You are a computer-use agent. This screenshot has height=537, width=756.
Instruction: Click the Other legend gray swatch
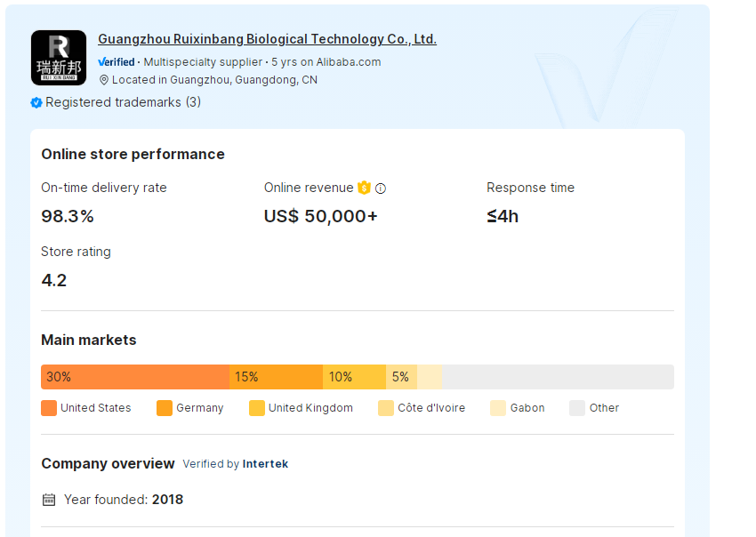pos(577,408)
